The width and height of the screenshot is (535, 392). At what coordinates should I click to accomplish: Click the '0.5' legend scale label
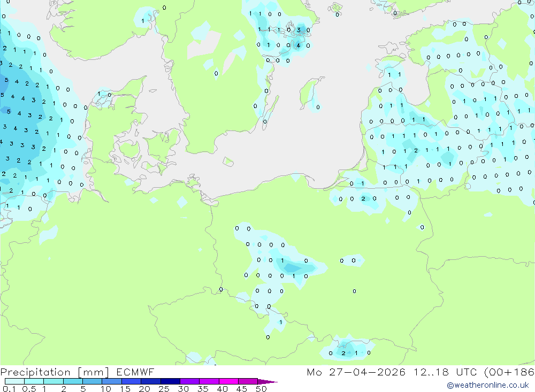click(29, 389)
